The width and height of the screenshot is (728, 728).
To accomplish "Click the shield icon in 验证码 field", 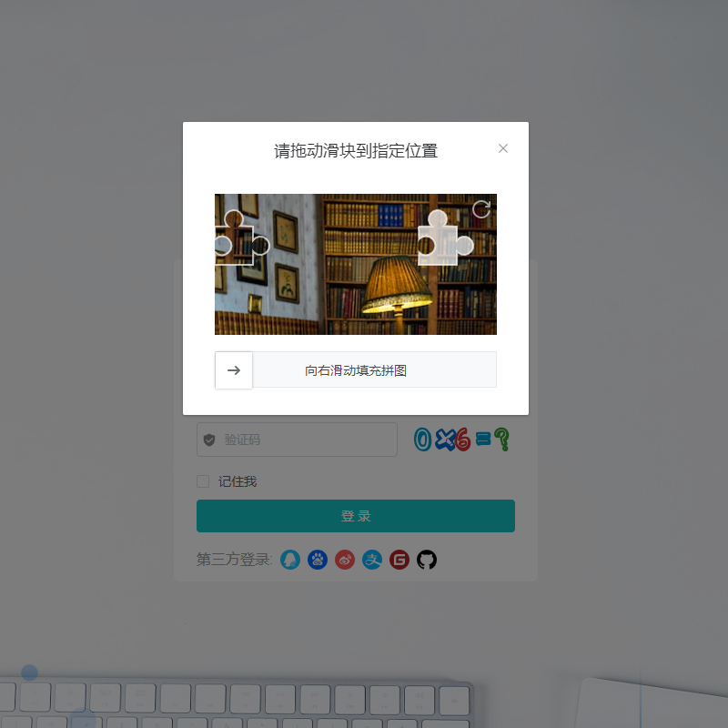I will point(209,440).
